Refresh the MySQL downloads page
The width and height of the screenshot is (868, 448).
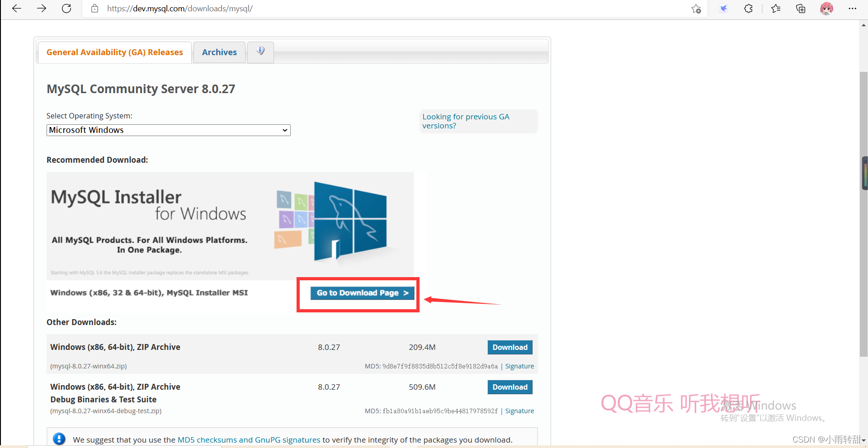66,9
